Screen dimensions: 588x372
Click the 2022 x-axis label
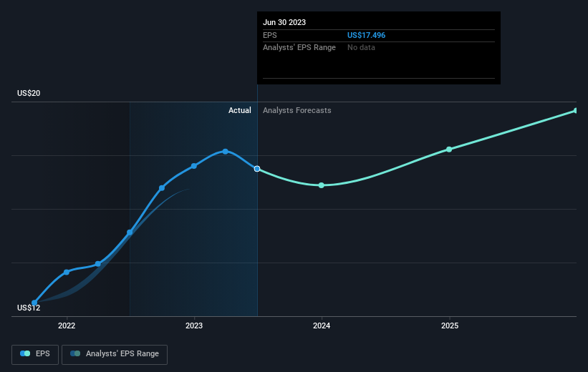pyautogui.click(x=67, y=325)
